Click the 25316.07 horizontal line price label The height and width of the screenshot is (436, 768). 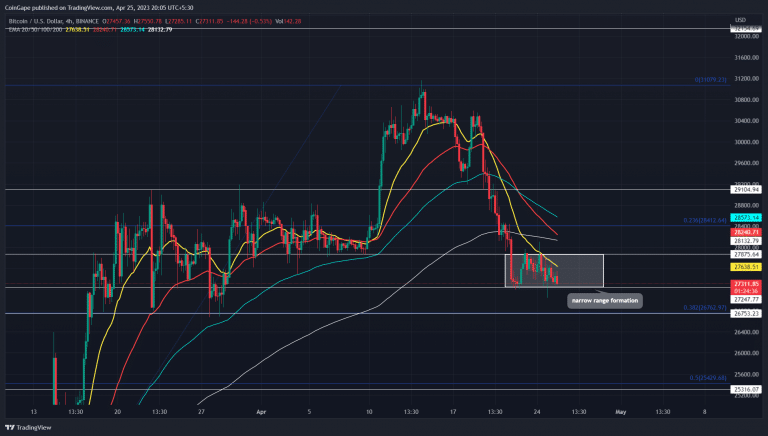point(745,389)
